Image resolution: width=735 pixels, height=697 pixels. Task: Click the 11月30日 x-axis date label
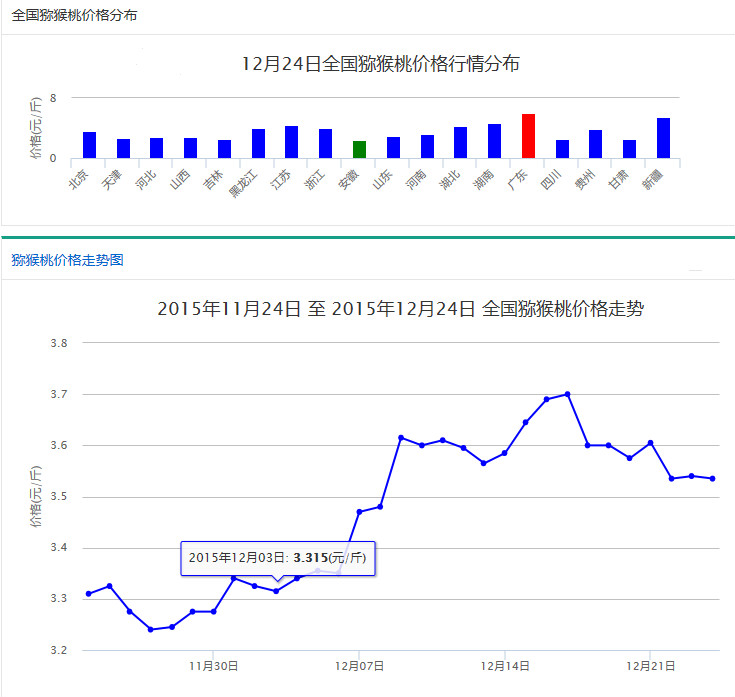click(213, 665)
